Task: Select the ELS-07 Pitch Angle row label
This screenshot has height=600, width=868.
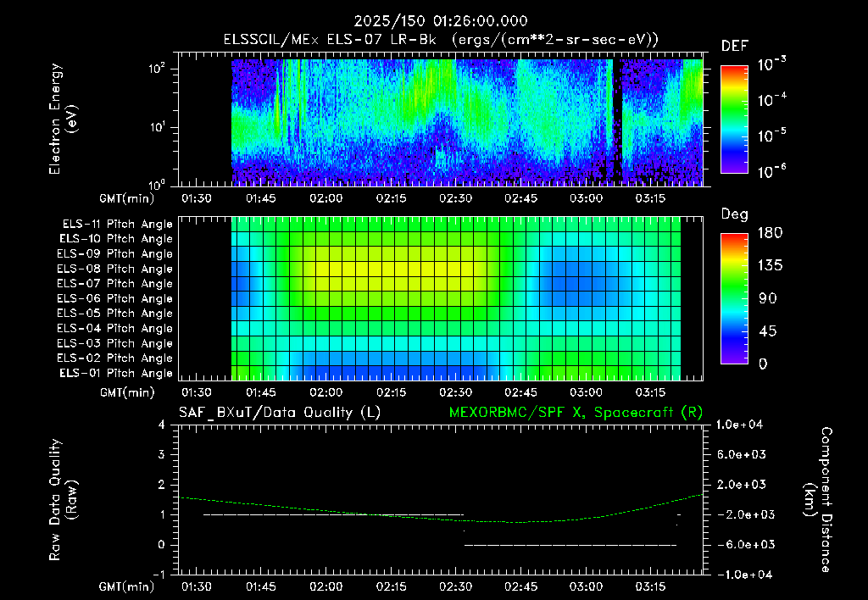Action: (115, 284)
